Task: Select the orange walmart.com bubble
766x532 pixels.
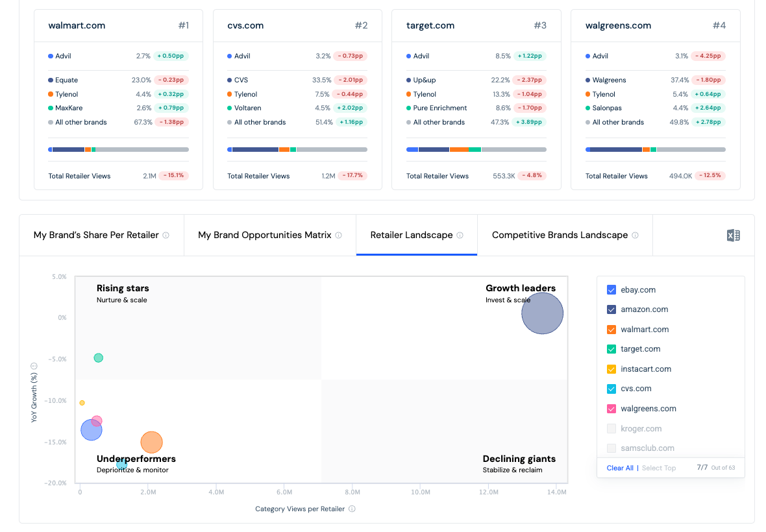Action: [151, 442]
